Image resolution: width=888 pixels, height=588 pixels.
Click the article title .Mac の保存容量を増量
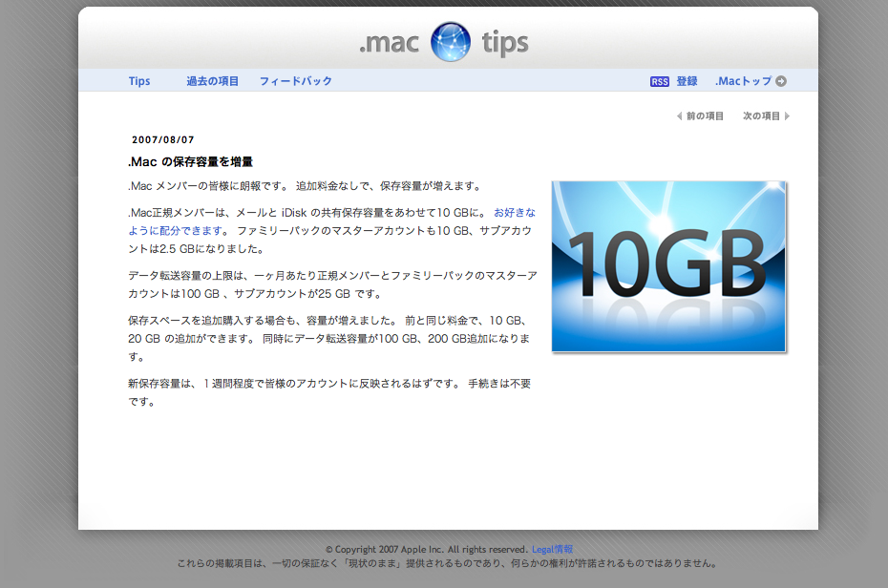(x=190, y=162)
